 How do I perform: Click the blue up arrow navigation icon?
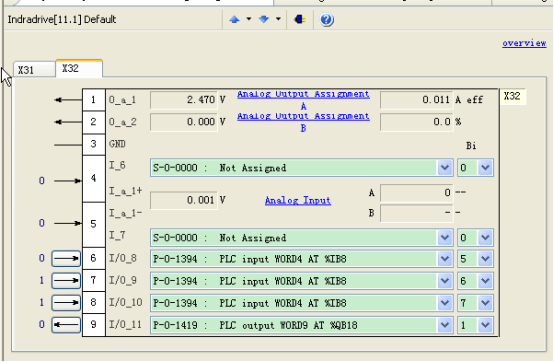coord(234,20)
